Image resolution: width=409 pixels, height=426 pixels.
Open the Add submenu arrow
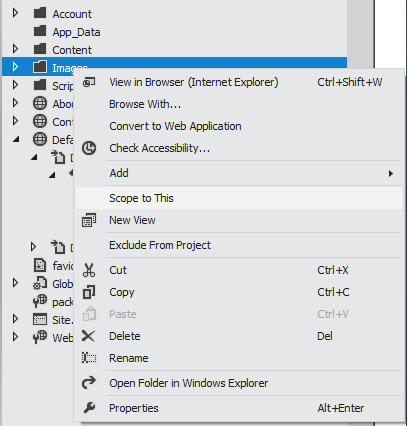tap(391, 173)
